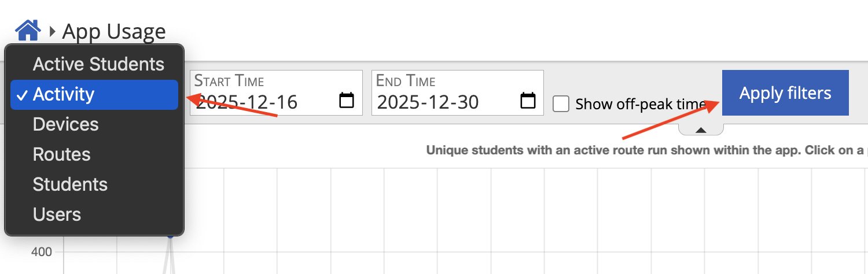Click the Show off-peak time label

[639, 105]
